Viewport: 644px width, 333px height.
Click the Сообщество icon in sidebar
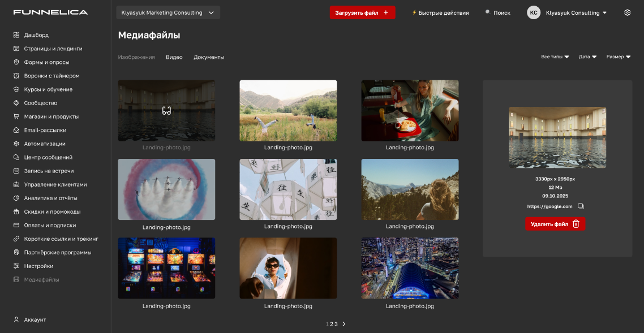(x=16, y=103)
